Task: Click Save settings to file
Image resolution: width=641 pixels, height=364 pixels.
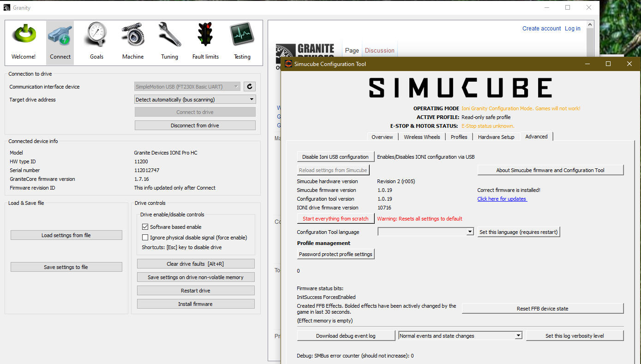Action: 66,267
